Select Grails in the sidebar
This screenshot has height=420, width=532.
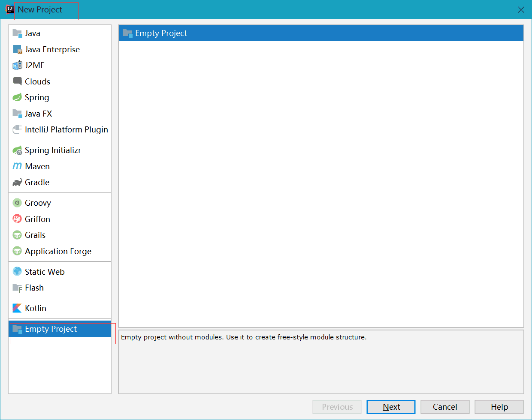coord(35,235)
